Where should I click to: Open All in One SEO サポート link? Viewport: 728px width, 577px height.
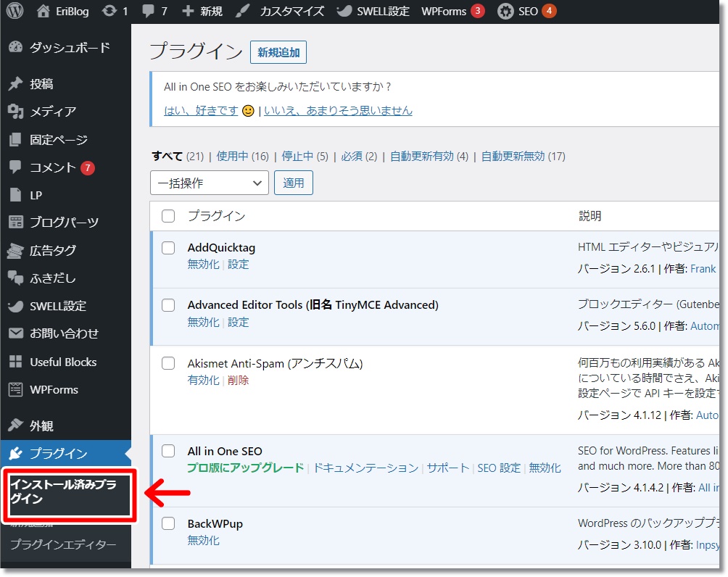pyautogui.click(x=448, y=468)
